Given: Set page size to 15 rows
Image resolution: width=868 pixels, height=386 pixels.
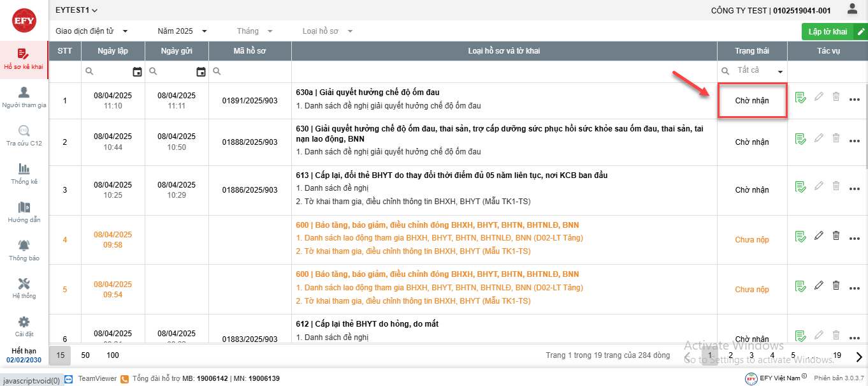Looking at the screenshot, I should pos(61,355).
